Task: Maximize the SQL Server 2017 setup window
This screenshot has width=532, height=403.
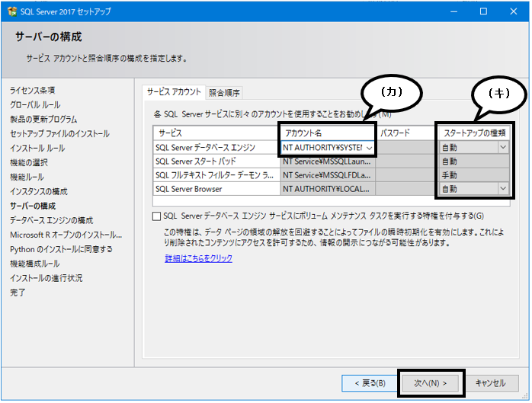Action: point(483,11)
